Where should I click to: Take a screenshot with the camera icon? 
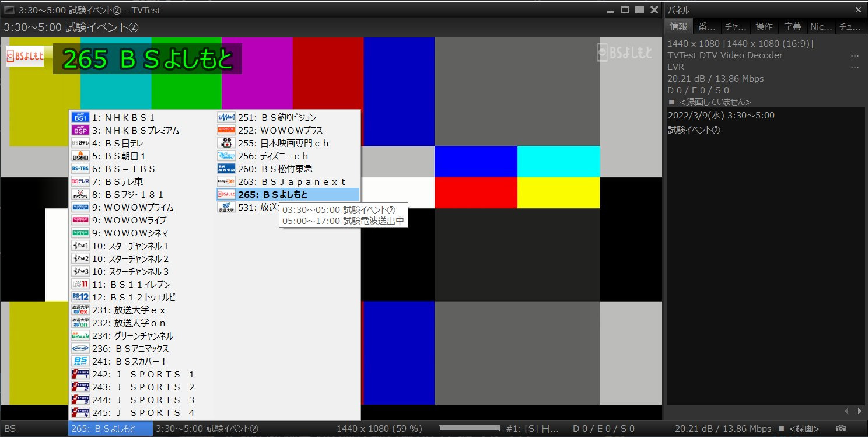841,429
